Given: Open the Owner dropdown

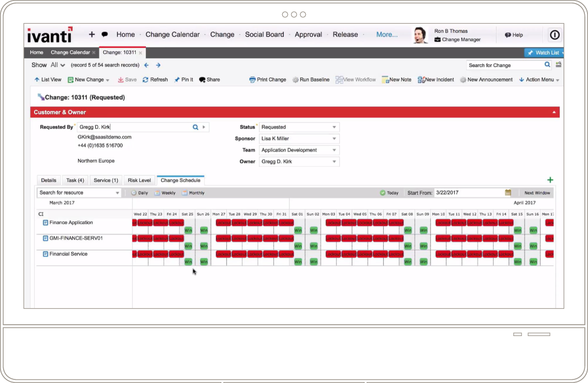Looking at the screenshot, I should click(x=334, y=162).
